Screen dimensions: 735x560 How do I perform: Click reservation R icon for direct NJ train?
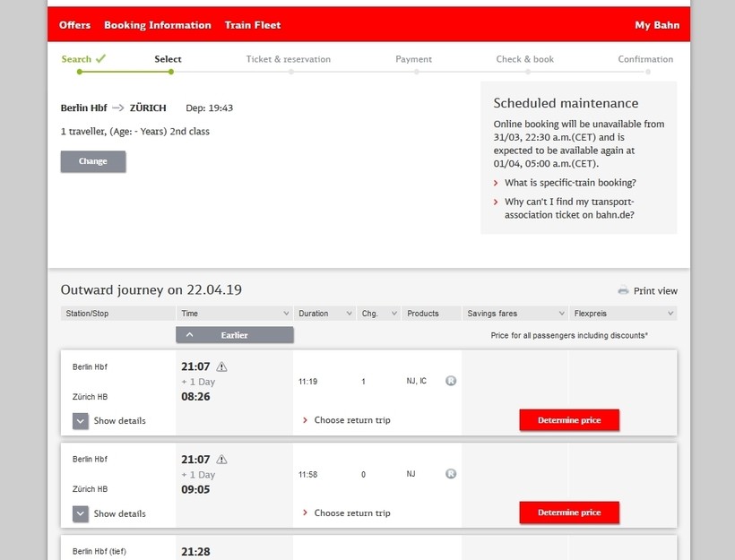point(451,474)
